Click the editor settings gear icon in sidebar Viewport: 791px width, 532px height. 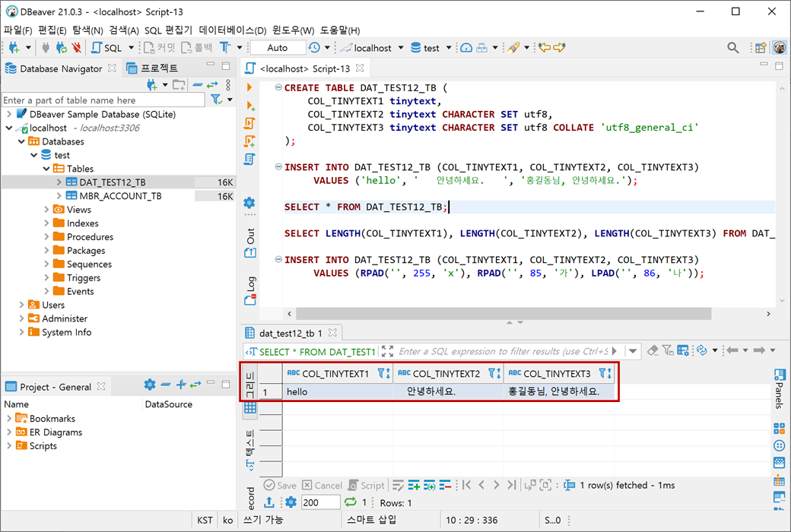(x=249, y=203)
